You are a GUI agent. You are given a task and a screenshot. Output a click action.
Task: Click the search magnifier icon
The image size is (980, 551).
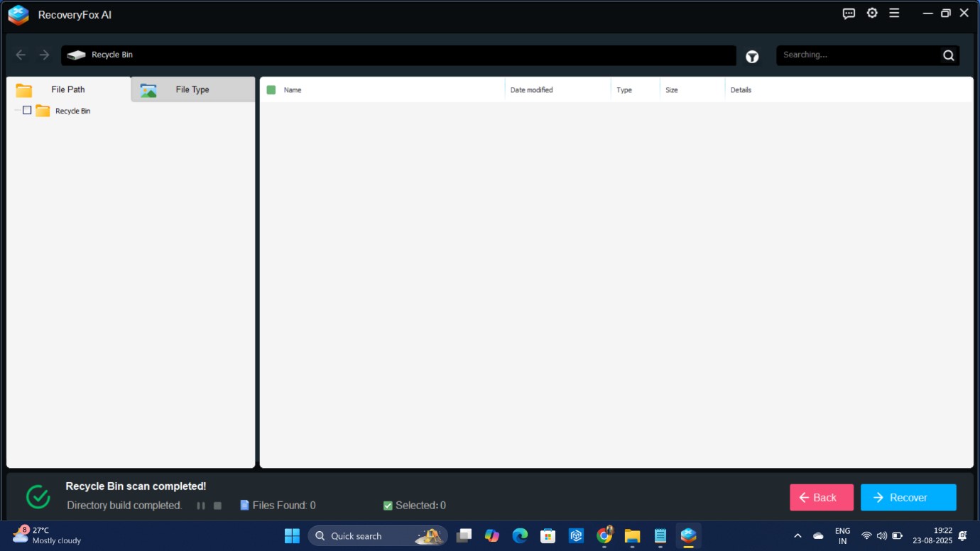pos(948,55)
